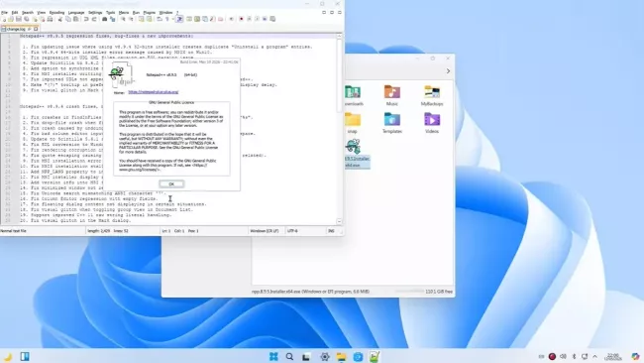Expand system tray hidden icons chevron
The height and width of the screenshot is (363, 644).
pyautogui.click(x=594, y=356)
